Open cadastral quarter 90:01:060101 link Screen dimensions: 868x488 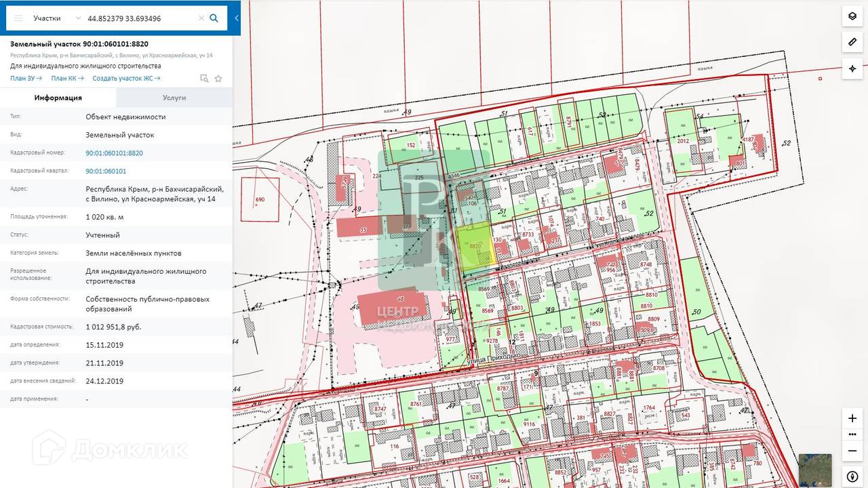(106, 171)
